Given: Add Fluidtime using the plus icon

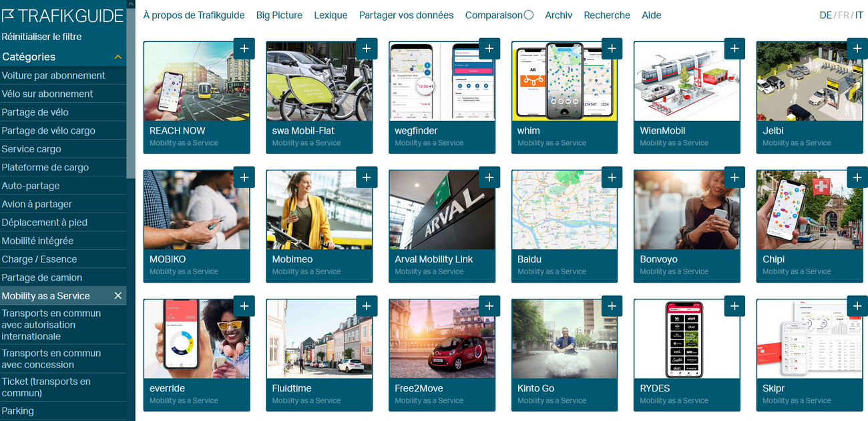Looking at the screenshot, I should pyautogui.click(x=367, y=306).
